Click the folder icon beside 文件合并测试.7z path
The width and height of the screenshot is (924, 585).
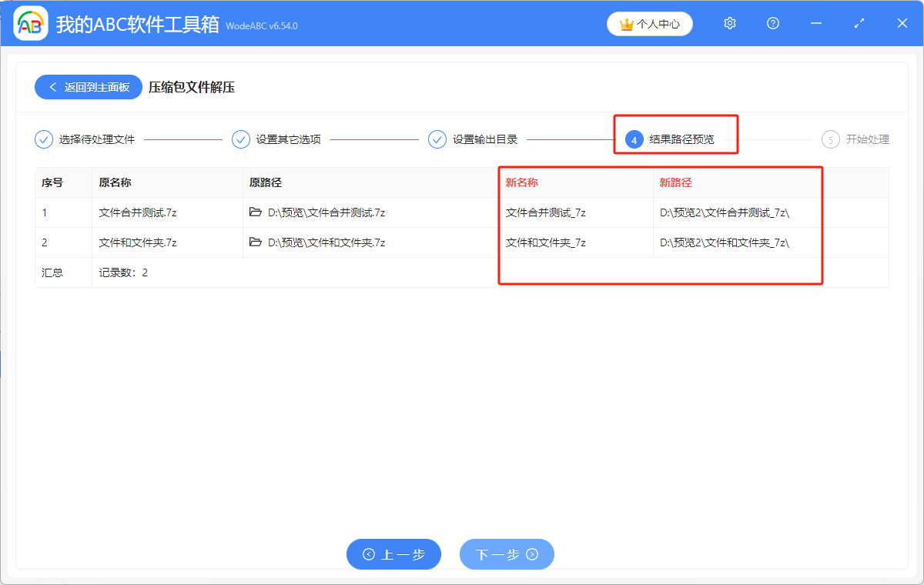255,212
